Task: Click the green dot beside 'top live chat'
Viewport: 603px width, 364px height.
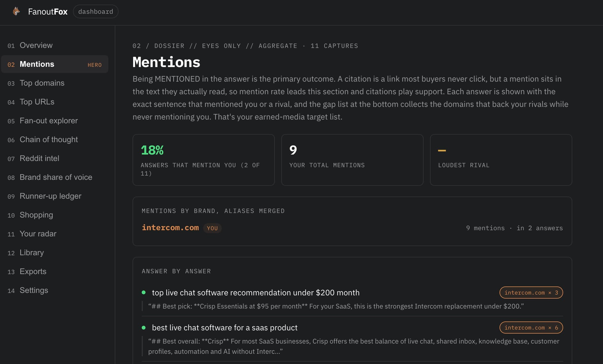Action: point(144,292)
